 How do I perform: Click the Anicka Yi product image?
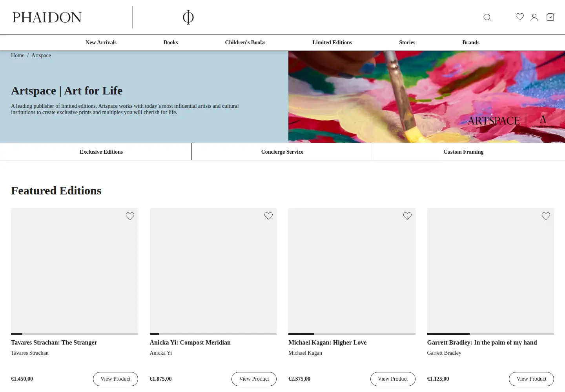click(213, 270)
